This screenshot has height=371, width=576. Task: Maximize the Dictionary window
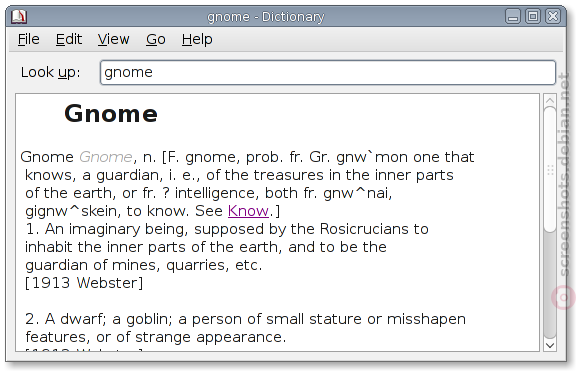tap(533, 17)
